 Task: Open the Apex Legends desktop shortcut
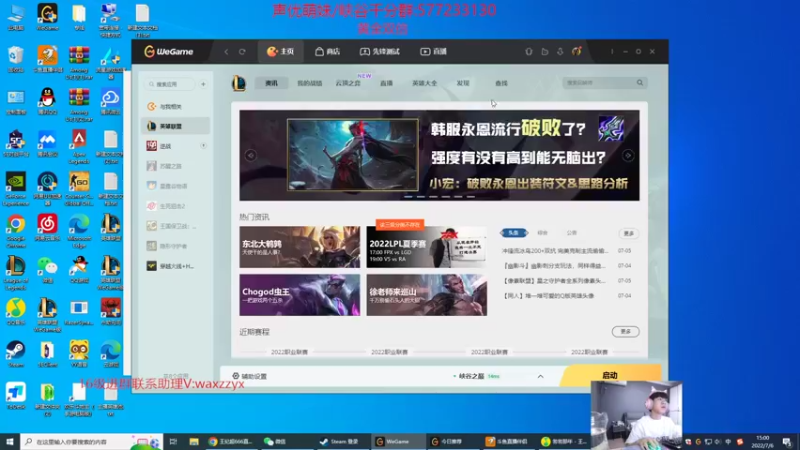(79, 146)
